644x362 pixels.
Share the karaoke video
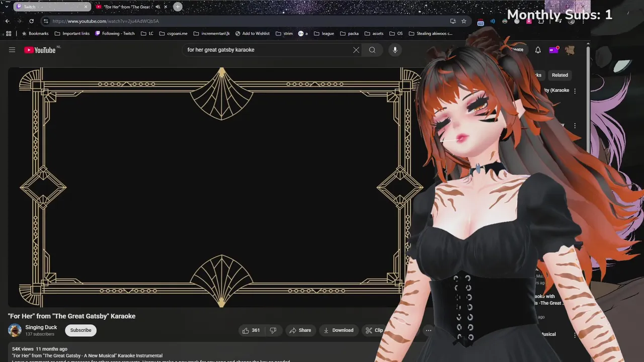300,330
